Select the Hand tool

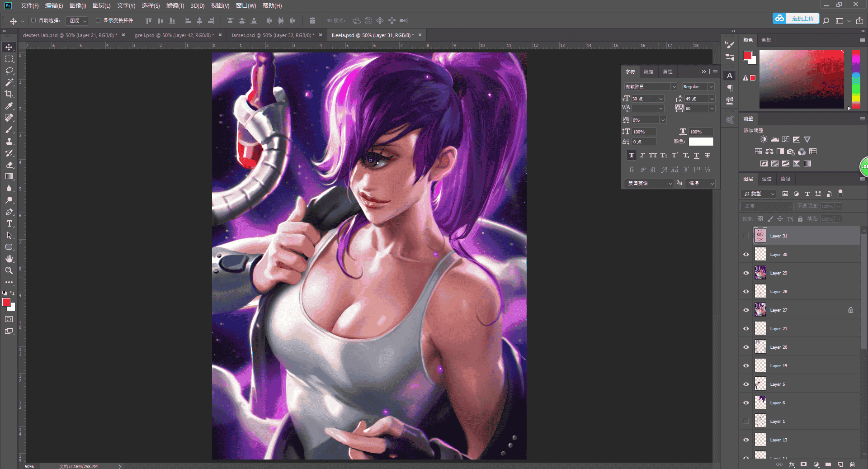pos(9,259)
